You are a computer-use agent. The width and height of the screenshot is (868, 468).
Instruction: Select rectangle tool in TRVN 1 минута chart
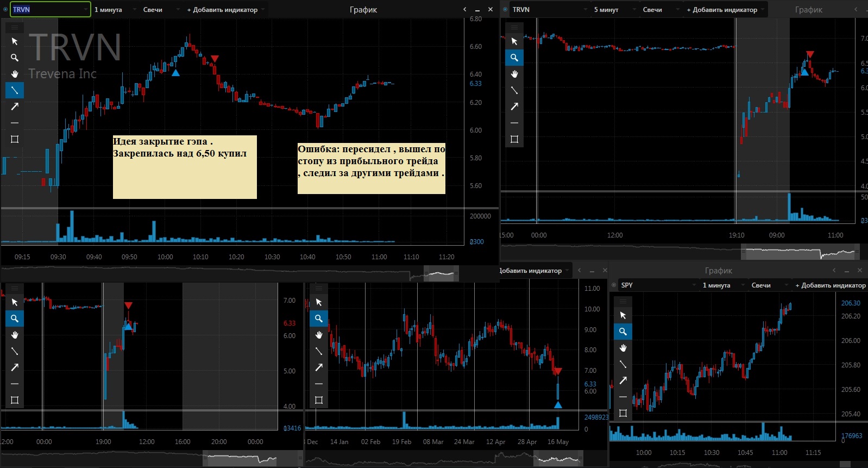(15, 139)
